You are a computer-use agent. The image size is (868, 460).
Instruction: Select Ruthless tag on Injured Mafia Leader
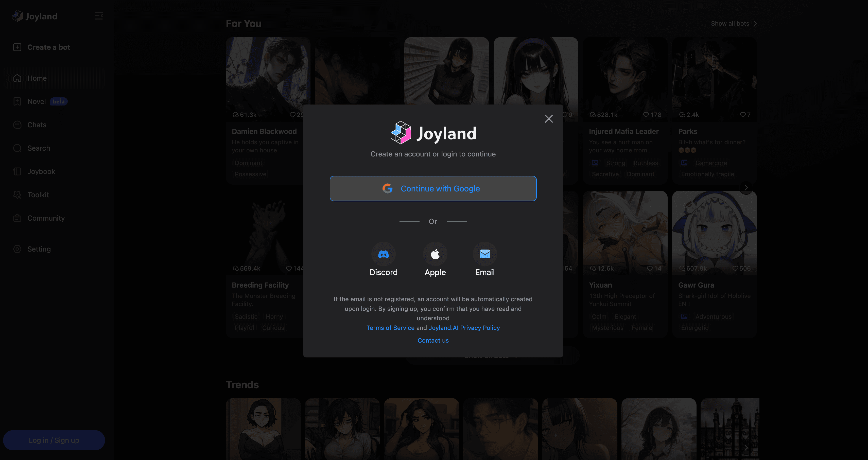pos(645,163)
